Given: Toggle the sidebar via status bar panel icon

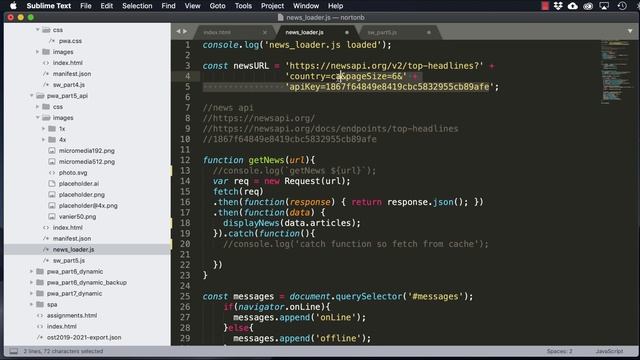Looking at the screenshot, I should point(13,351).
